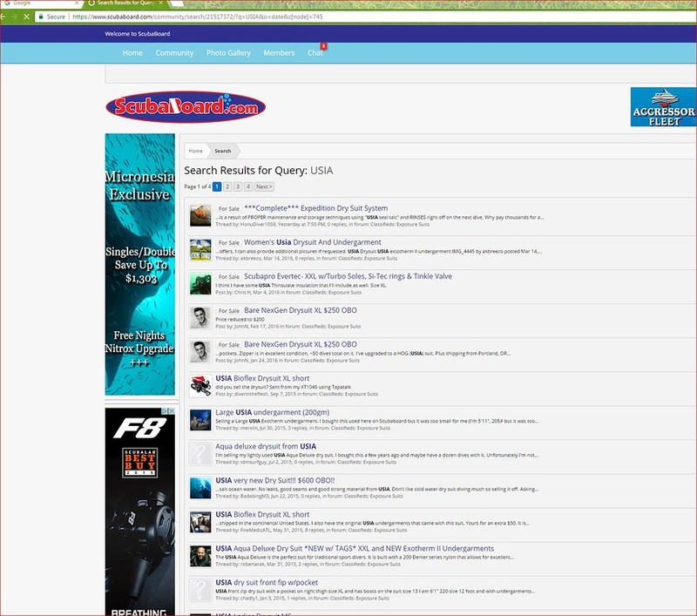697x616 pixels.
Task: Click the browser back arrow
Action: 3,17
